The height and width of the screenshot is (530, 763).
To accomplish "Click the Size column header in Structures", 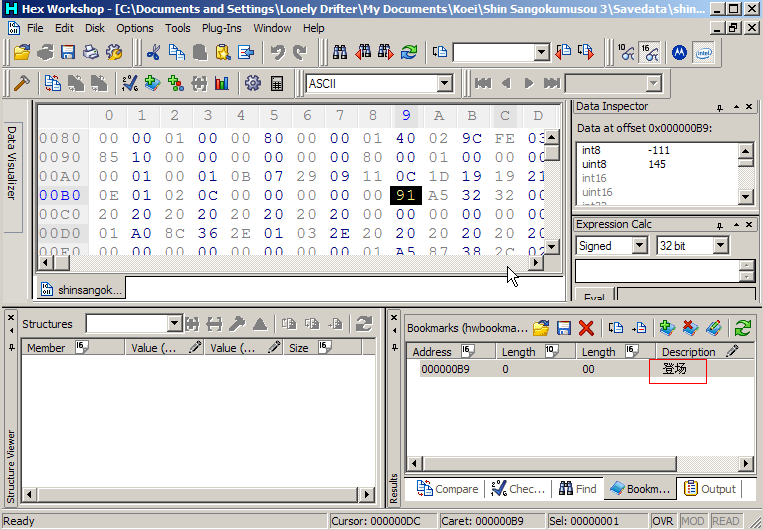I will click(x=322, y=347).
